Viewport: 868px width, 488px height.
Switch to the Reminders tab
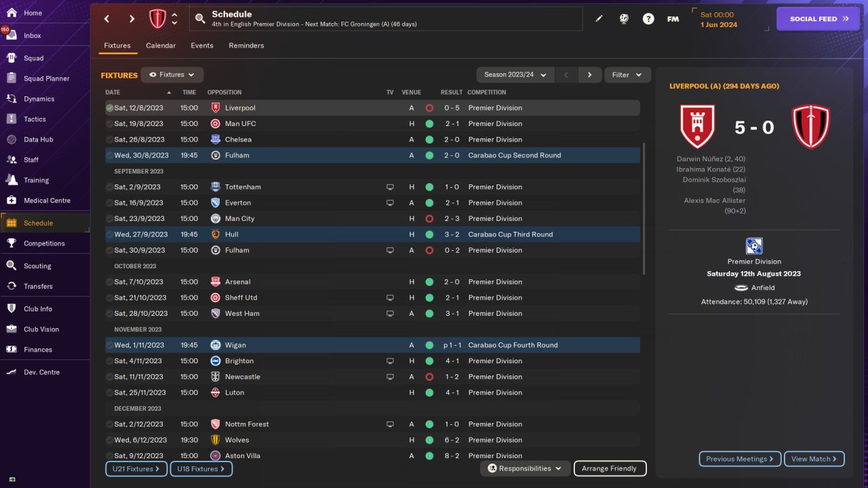coord(246,45)
